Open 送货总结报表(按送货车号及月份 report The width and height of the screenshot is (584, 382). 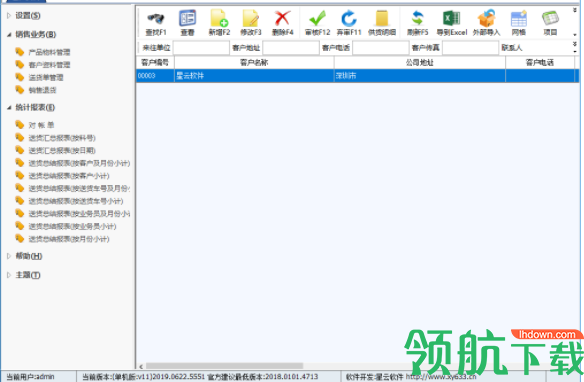[x=79, y=188]
